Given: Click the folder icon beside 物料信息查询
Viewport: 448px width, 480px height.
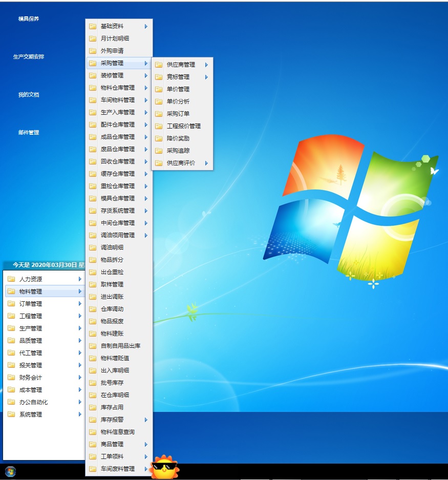Looking at the screenshot, I should [92, 432].
